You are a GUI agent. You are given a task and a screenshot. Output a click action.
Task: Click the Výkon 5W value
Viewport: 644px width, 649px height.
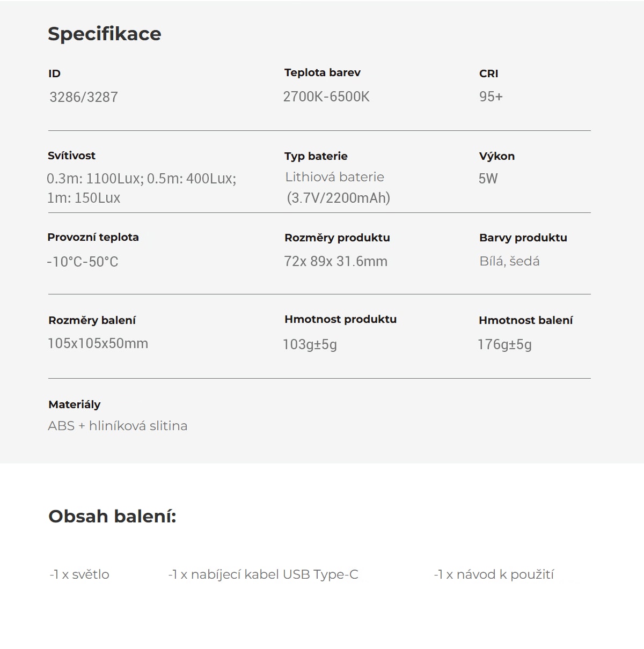pyautogui.click(x=488, y=179)
